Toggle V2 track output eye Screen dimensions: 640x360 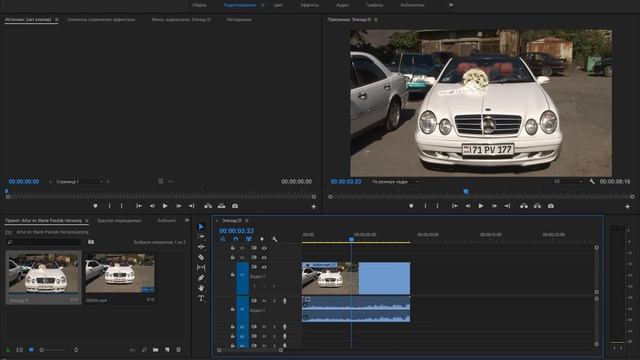pos(264,258)
